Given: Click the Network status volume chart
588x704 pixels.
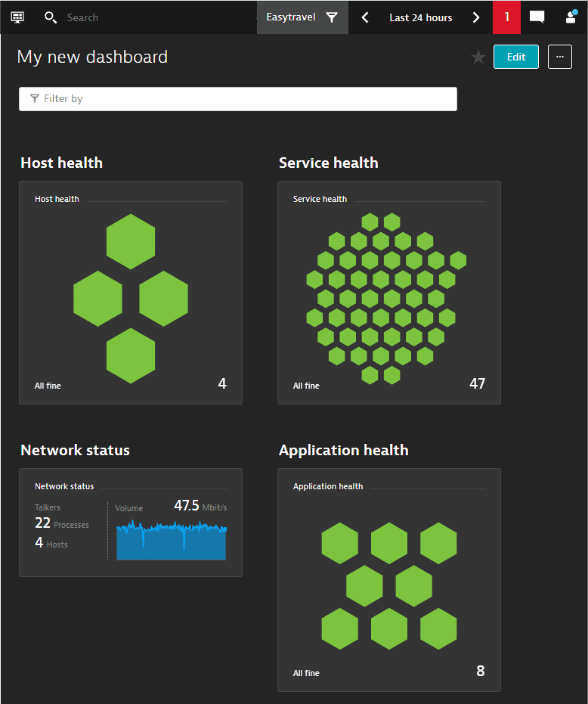Looking at the screenshot, I should point(171,540).
